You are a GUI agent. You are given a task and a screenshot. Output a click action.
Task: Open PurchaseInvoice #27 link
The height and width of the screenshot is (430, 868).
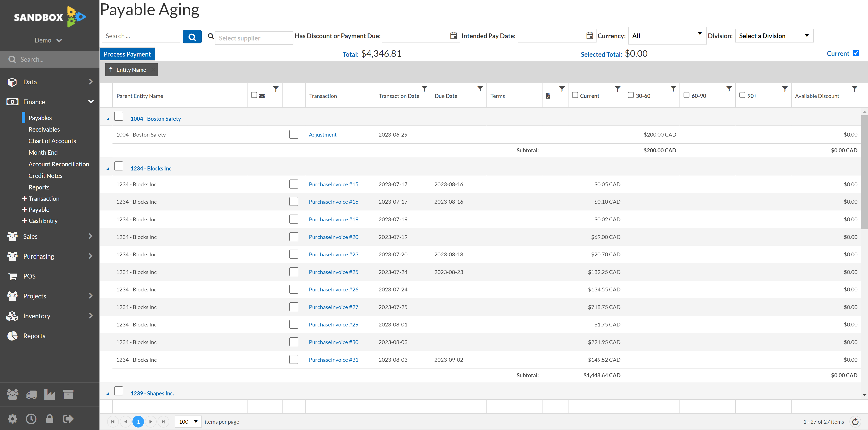334,307
